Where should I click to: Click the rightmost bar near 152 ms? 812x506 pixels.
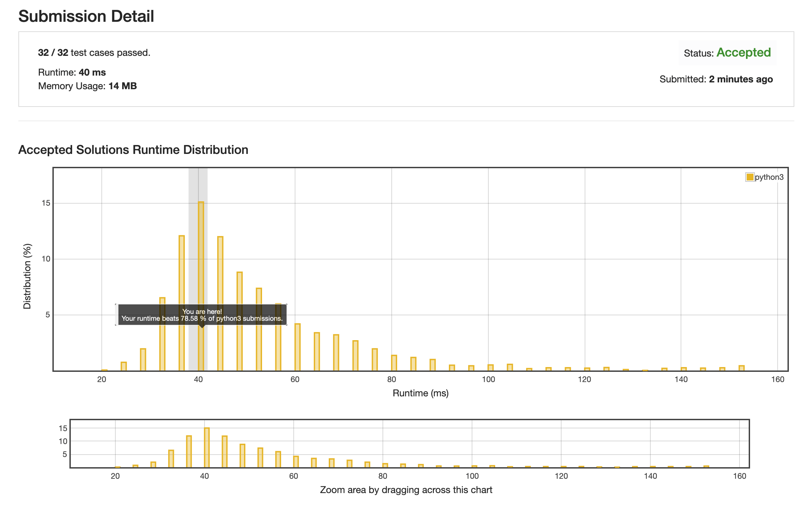coord(741,368)
